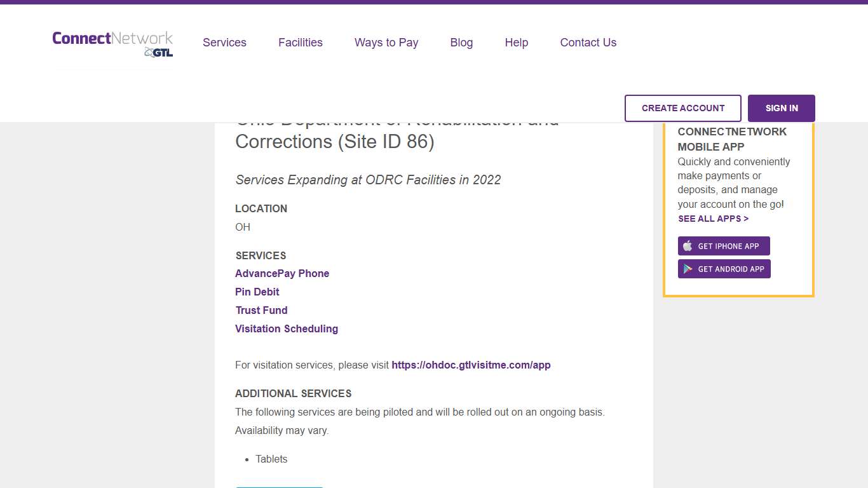The image size is (868, 488).
Task: Open the Facilities menu
Action: pos(300,43)
